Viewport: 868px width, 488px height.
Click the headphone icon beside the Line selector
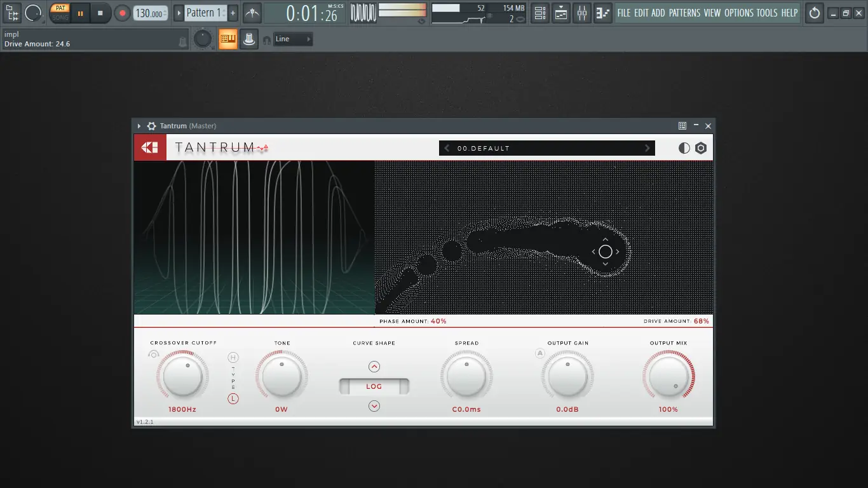point(266,40)
